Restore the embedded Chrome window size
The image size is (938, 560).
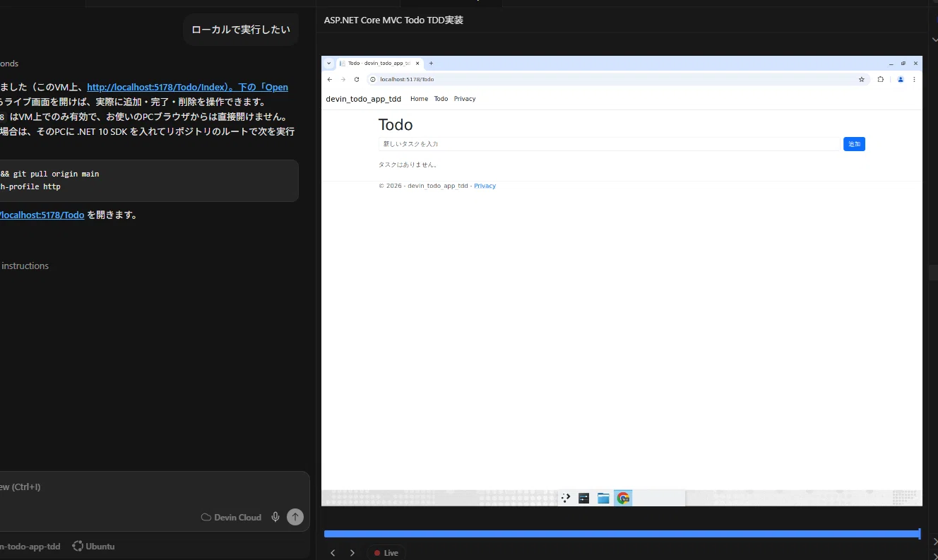(903, 64)
